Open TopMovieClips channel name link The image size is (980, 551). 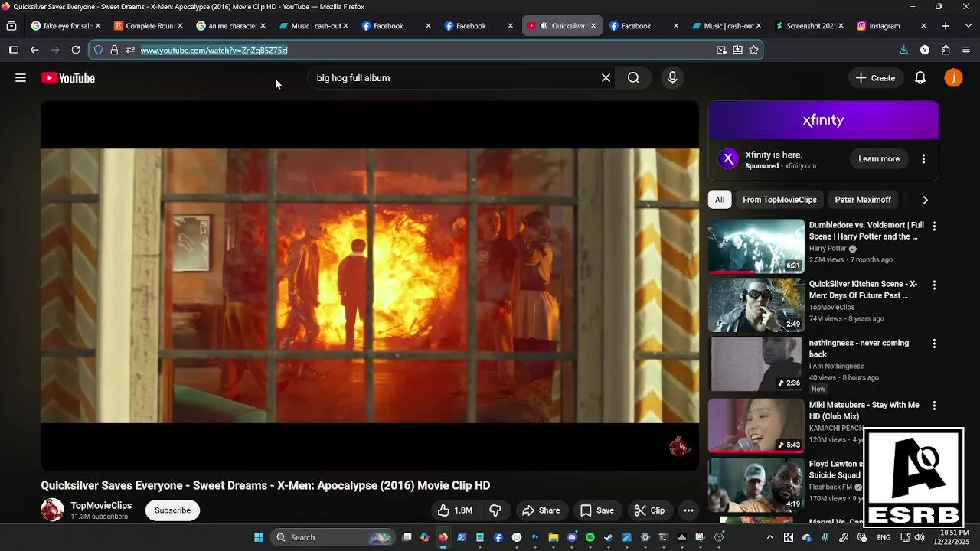101,506
